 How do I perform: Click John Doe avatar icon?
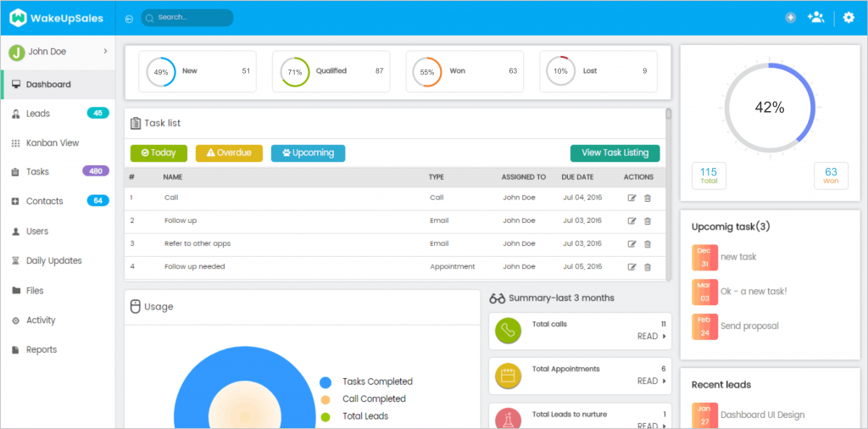point(17,52)
